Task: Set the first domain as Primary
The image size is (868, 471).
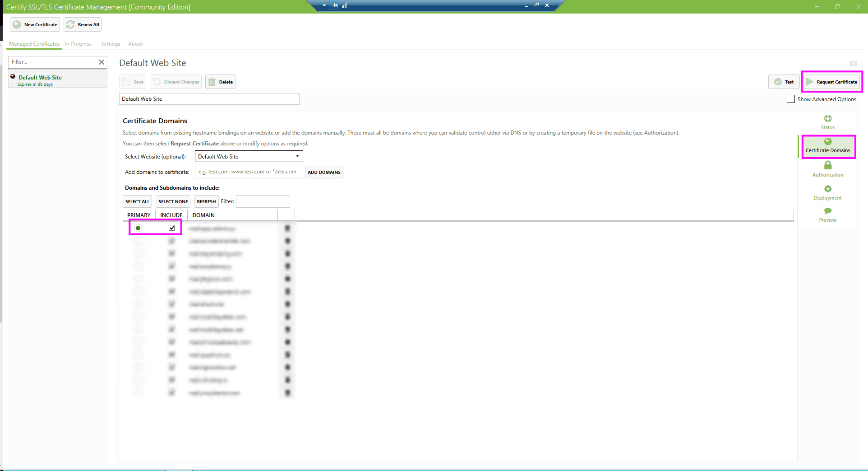Action: [x=138, y=228]
